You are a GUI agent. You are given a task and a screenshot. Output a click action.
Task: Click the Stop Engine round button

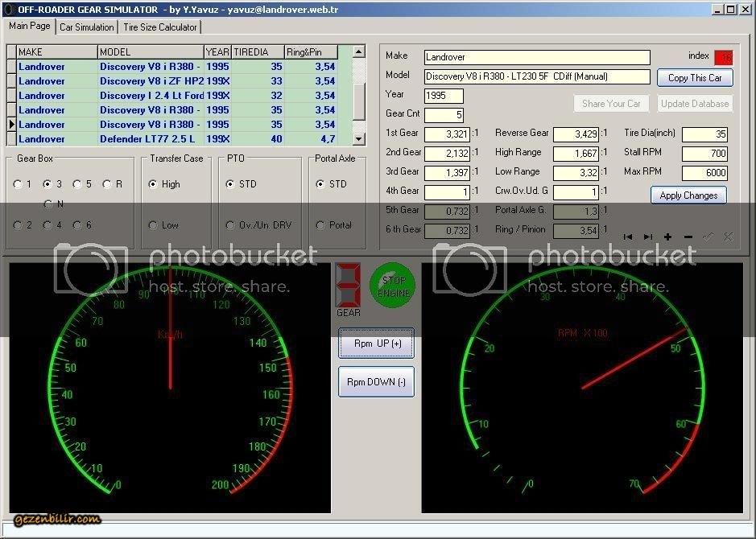coord(395,286)
